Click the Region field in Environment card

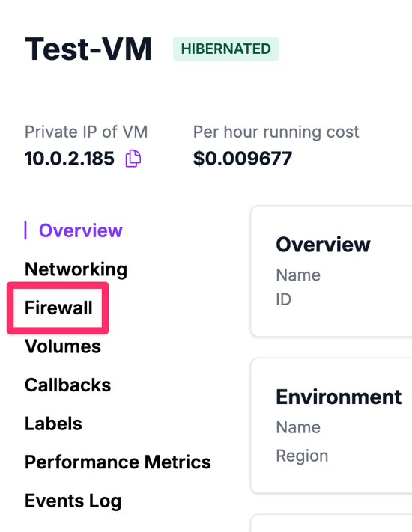302,456
